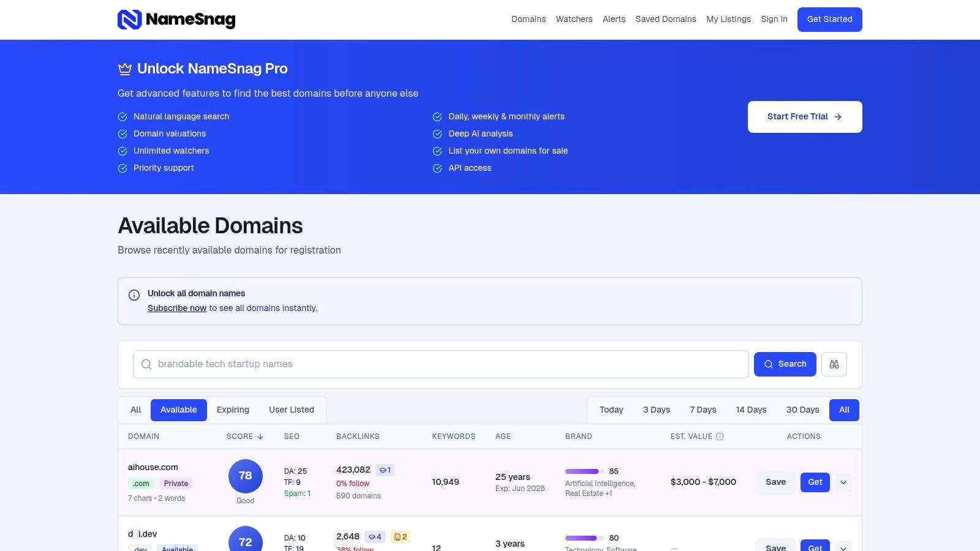Image resolution: width=980 pixels, height=551 pixels.
Task: Select the Available tab
Action: point(179,410)
